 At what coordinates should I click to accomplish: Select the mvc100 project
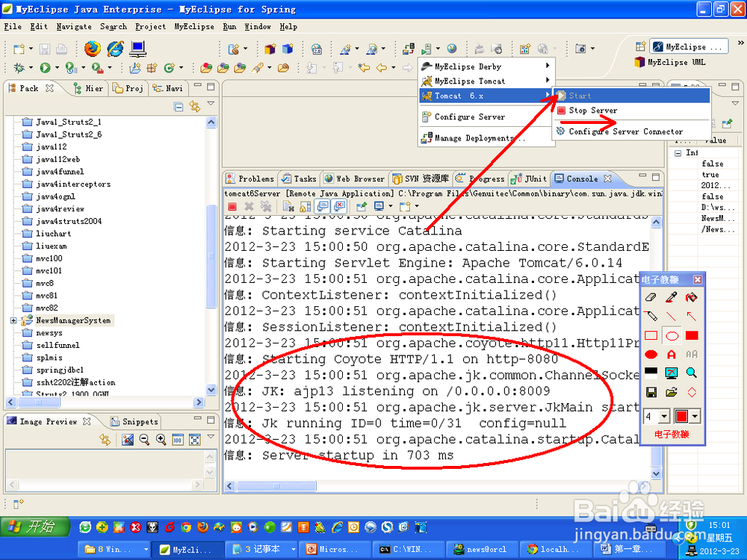(43, 258)
